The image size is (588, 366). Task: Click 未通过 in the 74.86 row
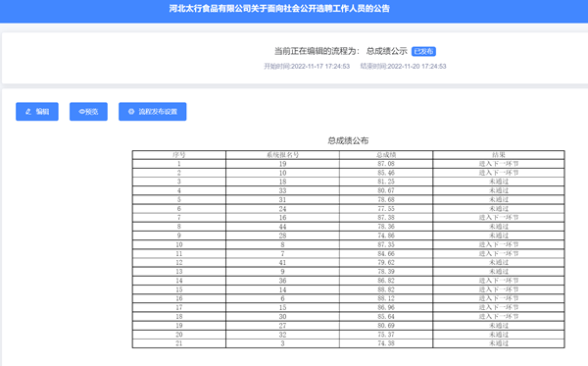[499, 235]
